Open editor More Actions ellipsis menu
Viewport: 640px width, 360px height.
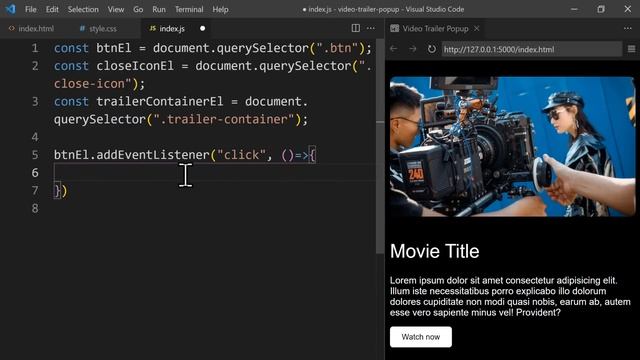(x=371, y=28)
